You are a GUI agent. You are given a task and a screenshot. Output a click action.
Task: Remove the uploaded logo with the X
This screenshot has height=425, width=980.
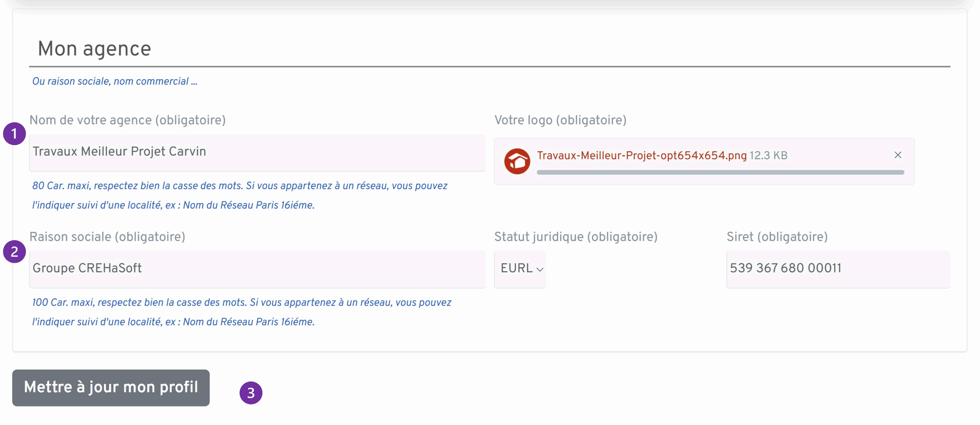[x=897, y=155]
